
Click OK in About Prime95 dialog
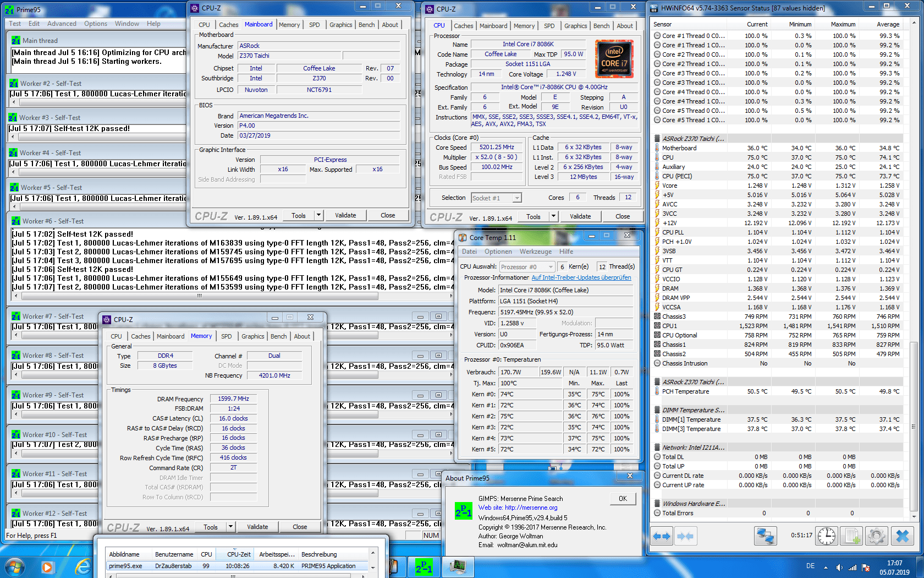[623, 499]
